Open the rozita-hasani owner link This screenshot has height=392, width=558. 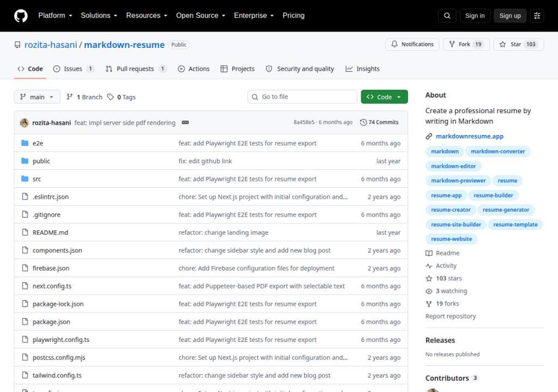pos(51,45)
